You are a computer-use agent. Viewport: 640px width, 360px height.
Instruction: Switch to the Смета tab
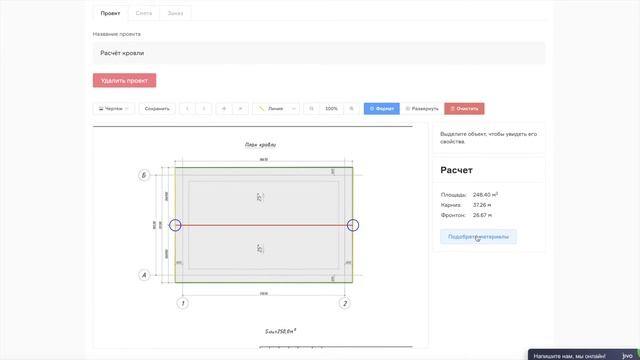pos(144,13)
